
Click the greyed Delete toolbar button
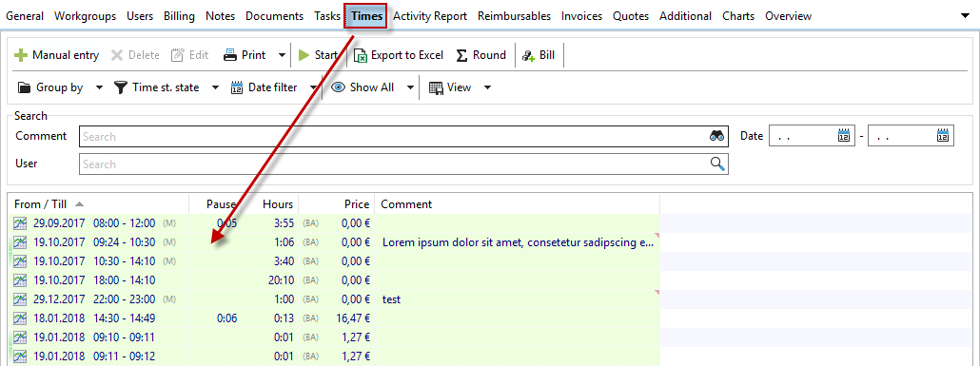[x=135, y=55]
